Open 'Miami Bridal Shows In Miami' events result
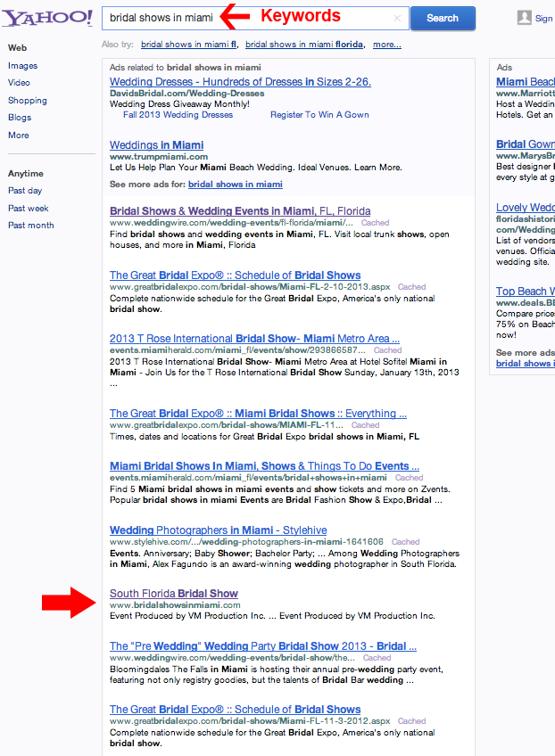 [264, 466]
